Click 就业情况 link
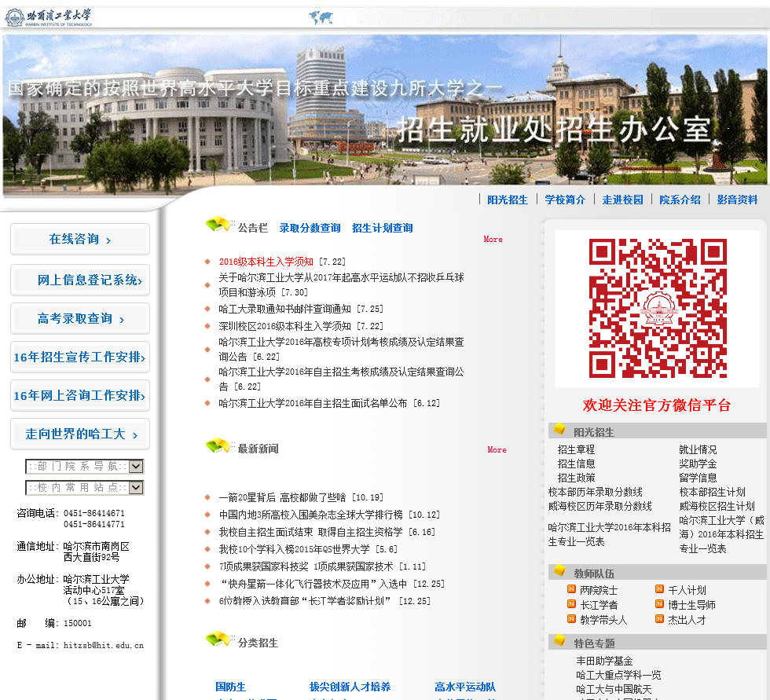 [698, 449]
